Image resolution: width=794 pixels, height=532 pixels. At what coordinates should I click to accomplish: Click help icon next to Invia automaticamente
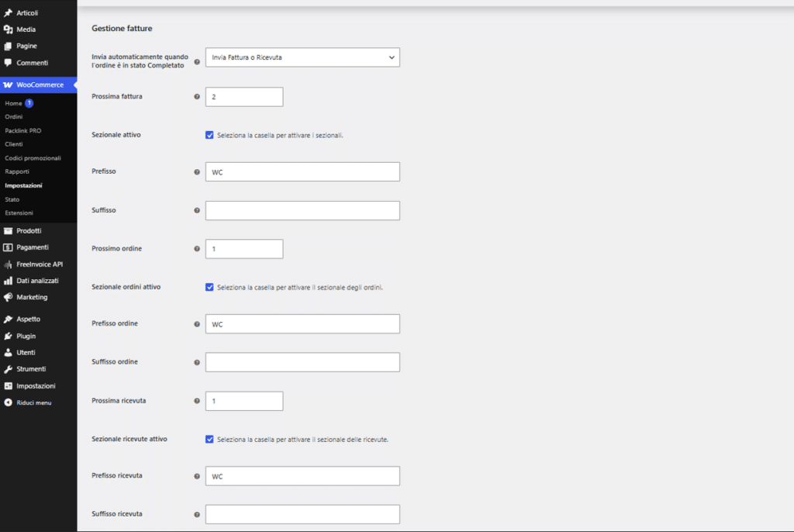click(x=197, y=62)
